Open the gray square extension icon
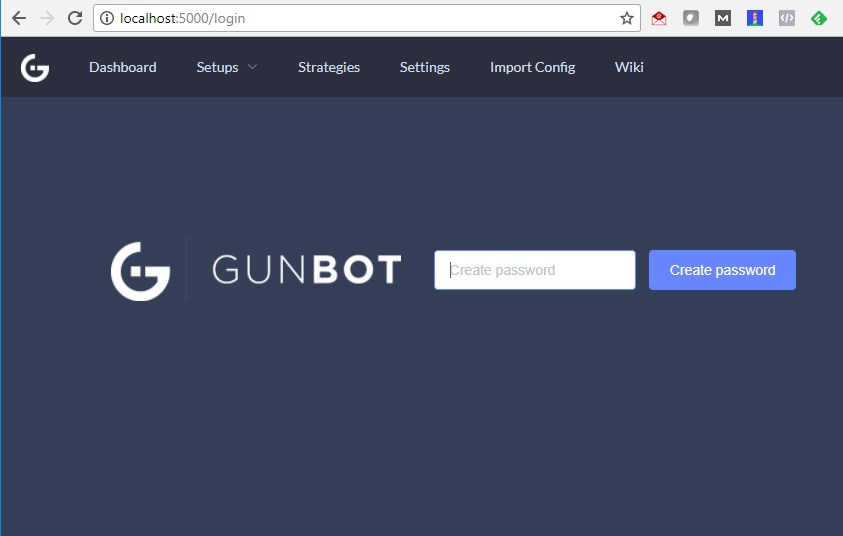This screenshot has height=536, width=843. [x=691, y=18]
